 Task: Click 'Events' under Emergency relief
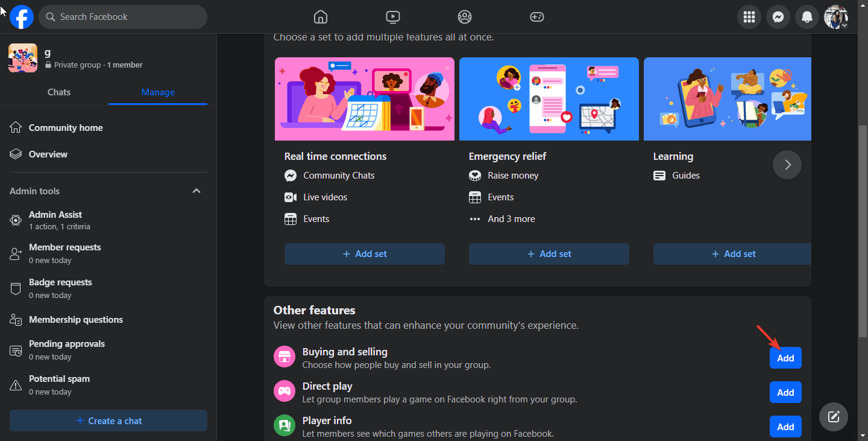[501, 197]
